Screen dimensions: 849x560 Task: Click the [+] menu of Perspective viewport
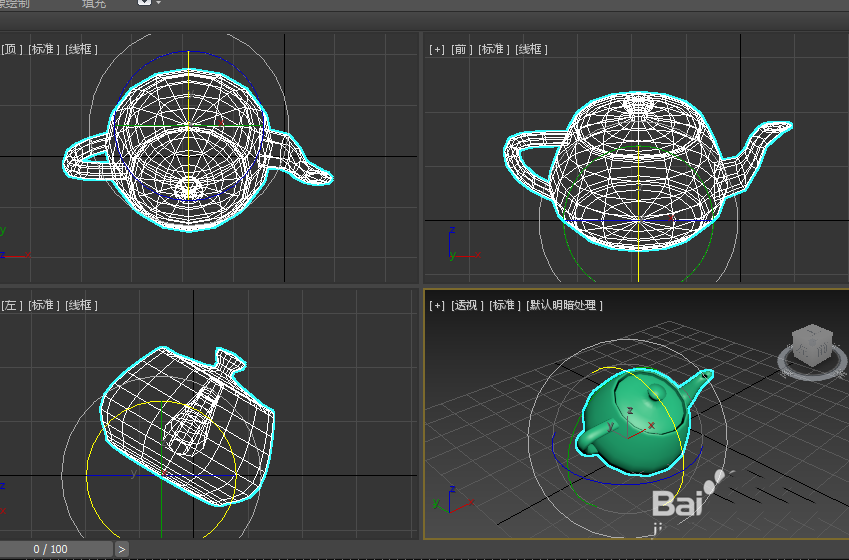436,305
